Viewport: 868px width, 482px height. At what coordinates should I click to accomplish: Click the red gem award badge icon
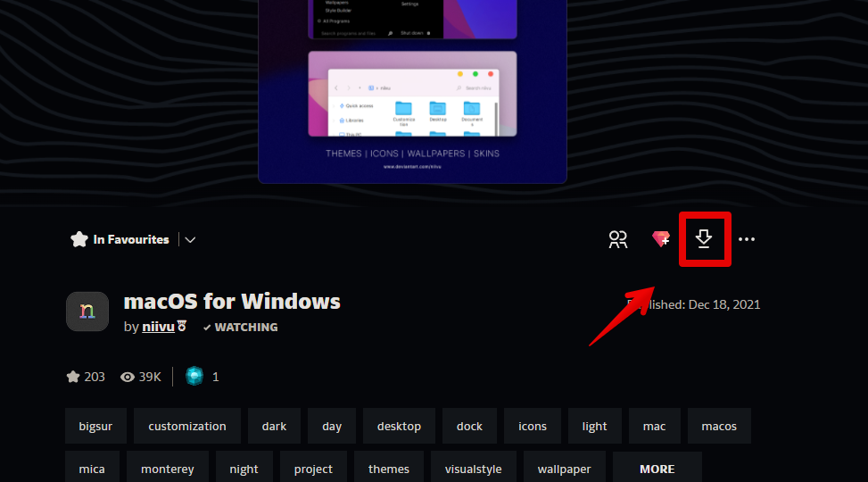[x=661, y=239]
